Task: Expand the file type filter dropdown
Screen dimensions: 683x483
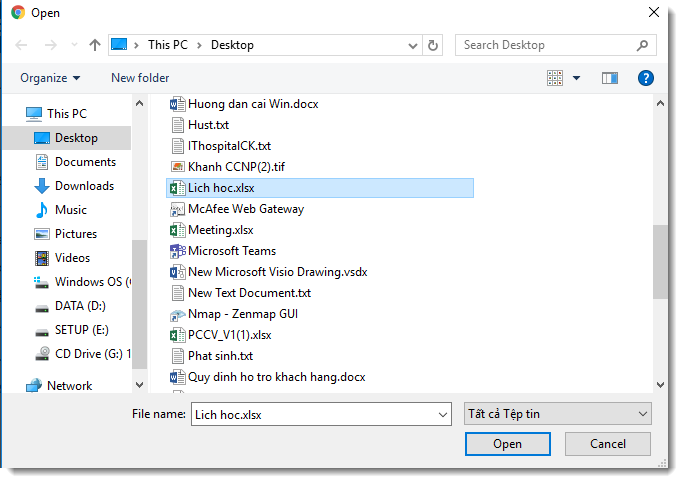Action: pyautogui.click(x=642, y=414)
